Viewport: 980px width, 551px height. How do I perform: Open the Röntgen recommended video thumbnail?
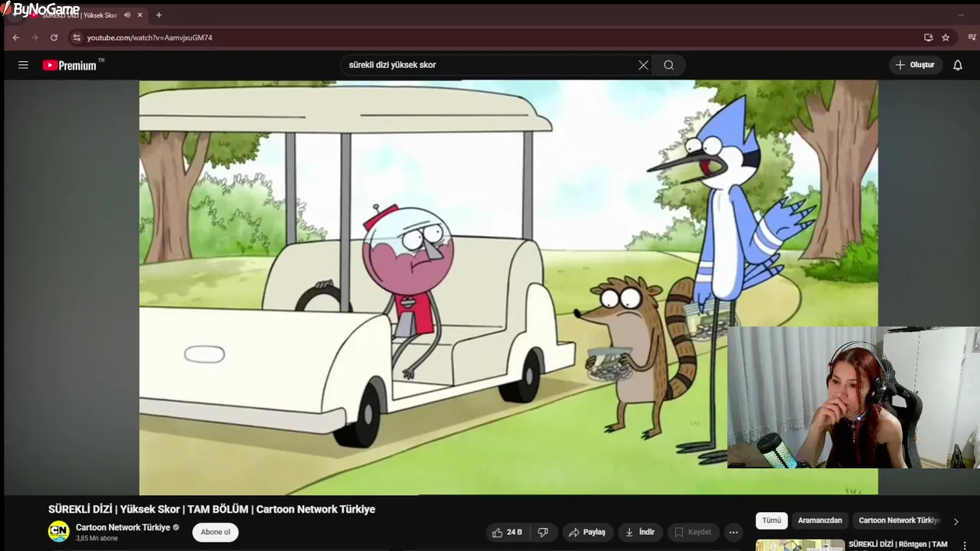pyautogui.click(x=800, y=545)
